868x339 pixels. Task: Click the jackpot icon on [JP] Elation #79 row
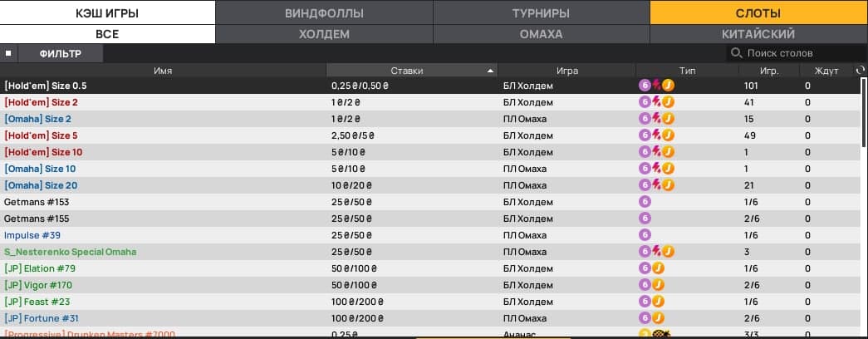tap(657, 268)
